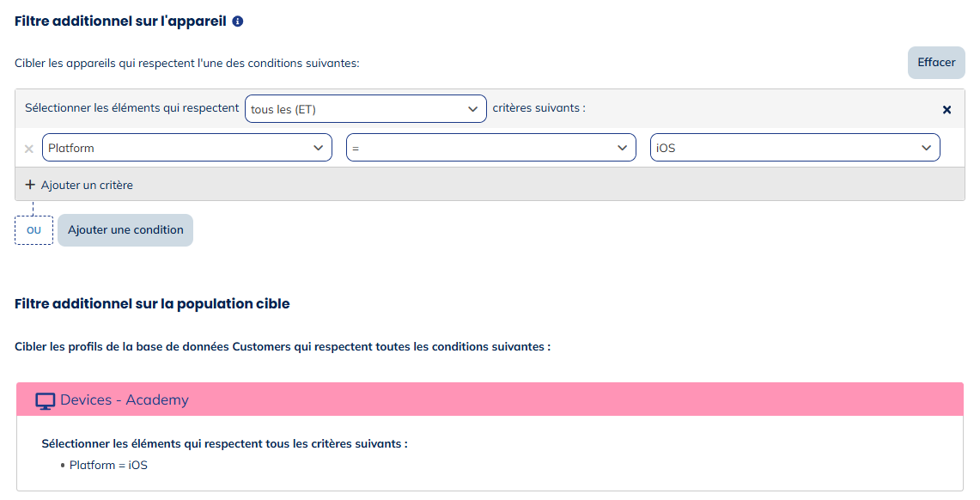
Task: Open the equals operator dropdown
Action: click(490, 148)
